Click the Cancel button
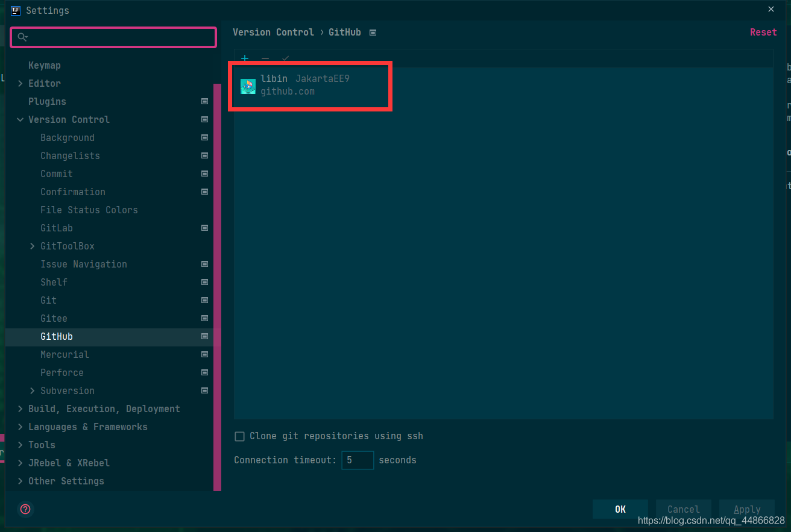 (x=683, y=509)
